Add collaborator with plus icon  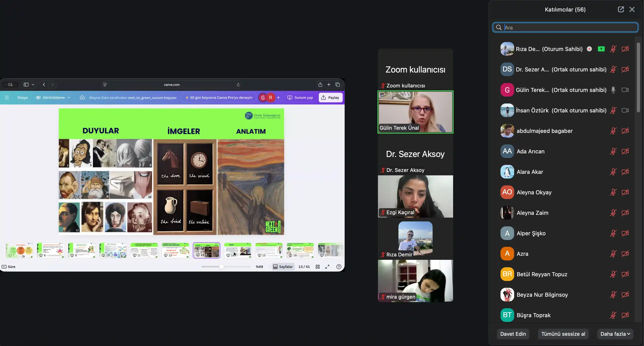click(278, 97)
